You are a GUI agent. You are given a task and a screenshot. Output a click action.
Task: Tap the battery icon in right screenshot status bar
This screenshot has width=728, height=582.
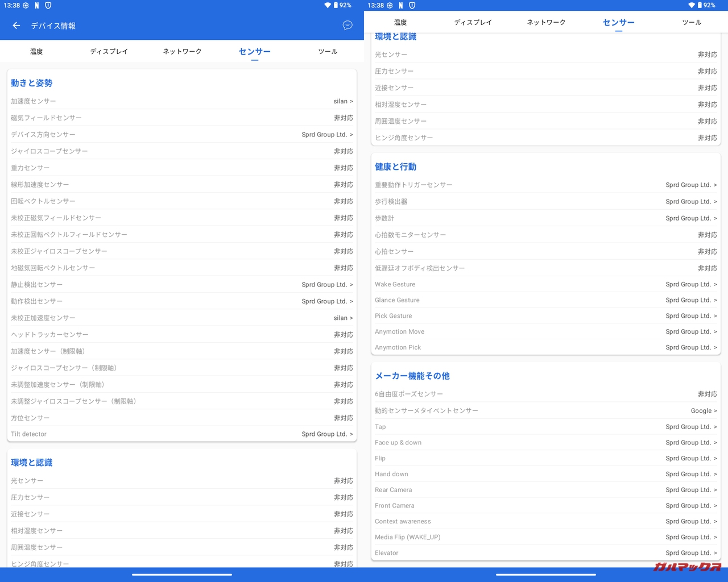(x=700, y=5)
